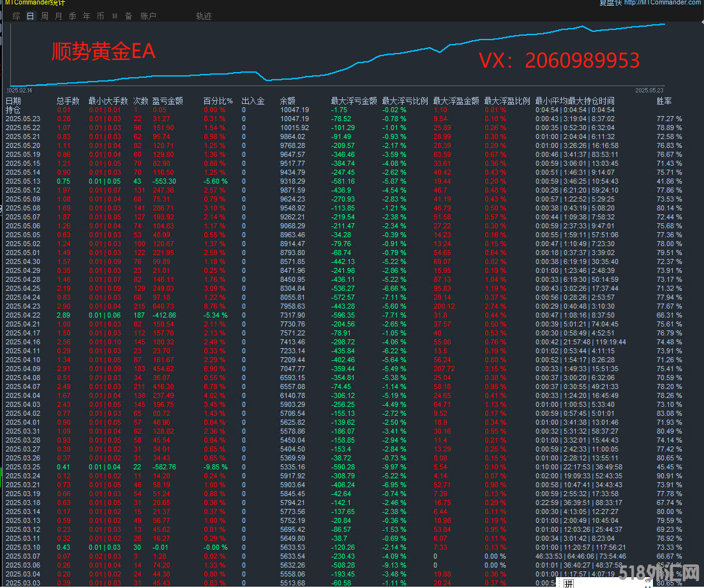Open the 币 currency tab
This screenshot has width=704, height=588.
pos(101,16)
